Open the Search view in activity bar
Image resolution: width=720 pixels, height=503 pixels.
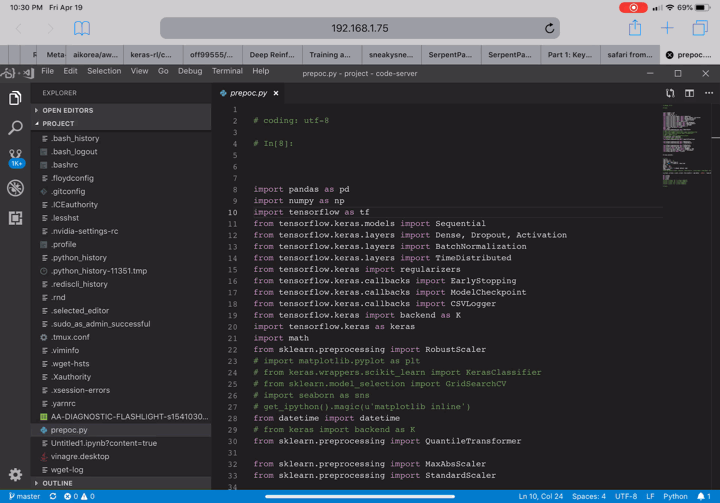tap(15, 128)
